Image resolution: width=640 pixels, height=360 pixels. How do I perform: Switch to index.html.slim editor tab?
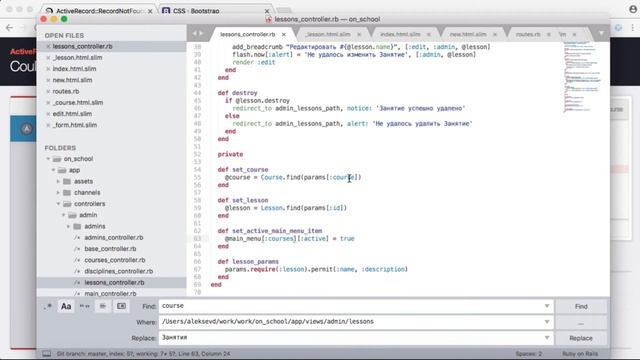coord(400,34)
